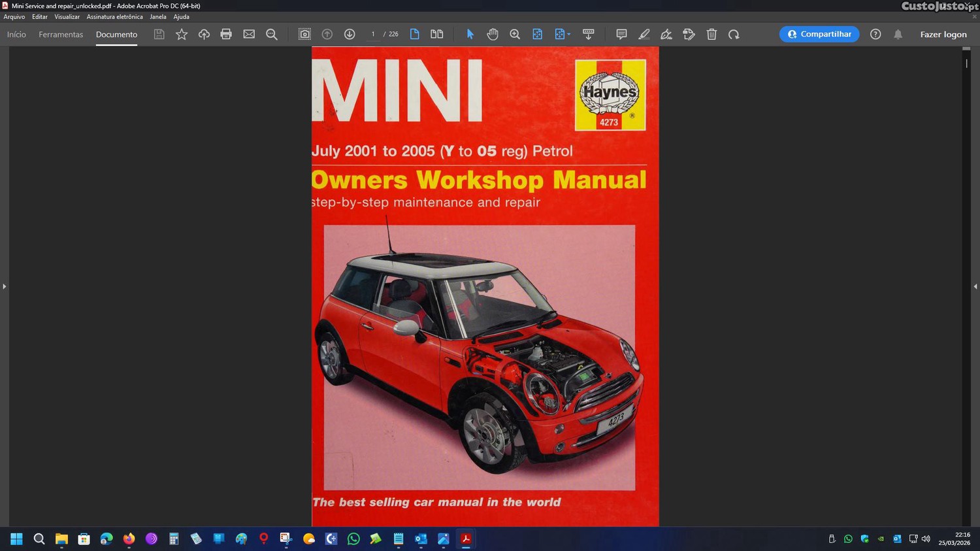The width and height of the screenshot is (980, 551).
Task: Click the star icon to bookmark the file
Action: tap(182, 35)
